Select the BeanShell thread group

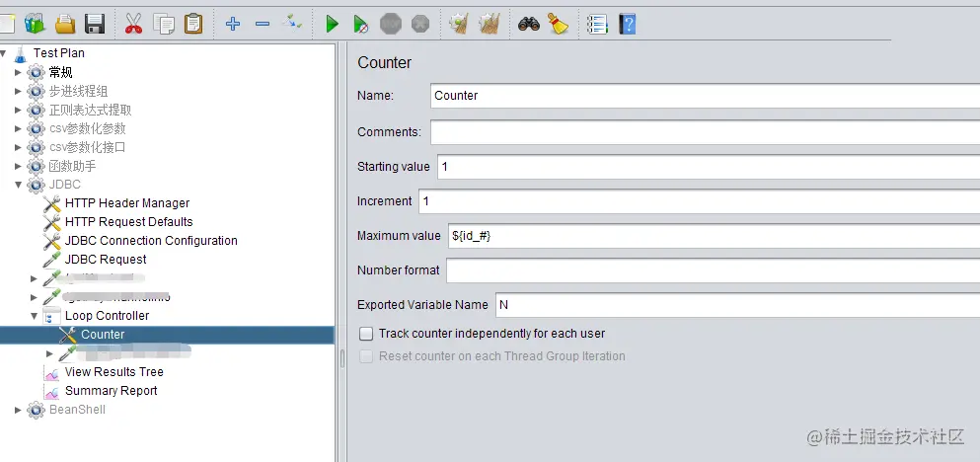coord(77,410)
